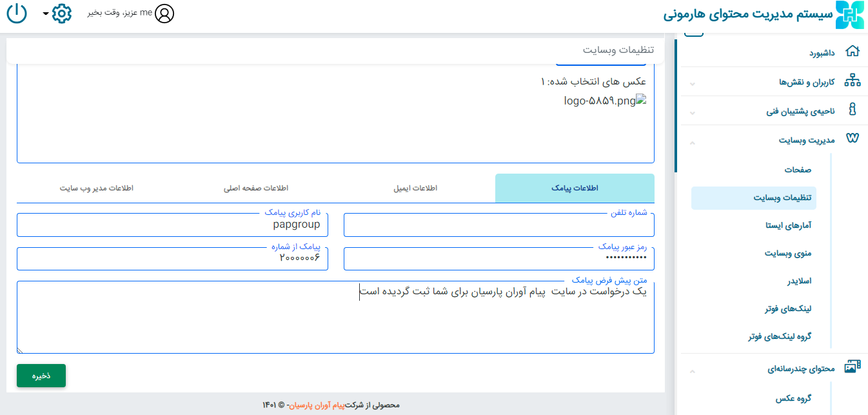The image size is (868, 415).
Task: Click the محتوای چندرسانه‌ای image icon
Action: click(x=853, y=367)
